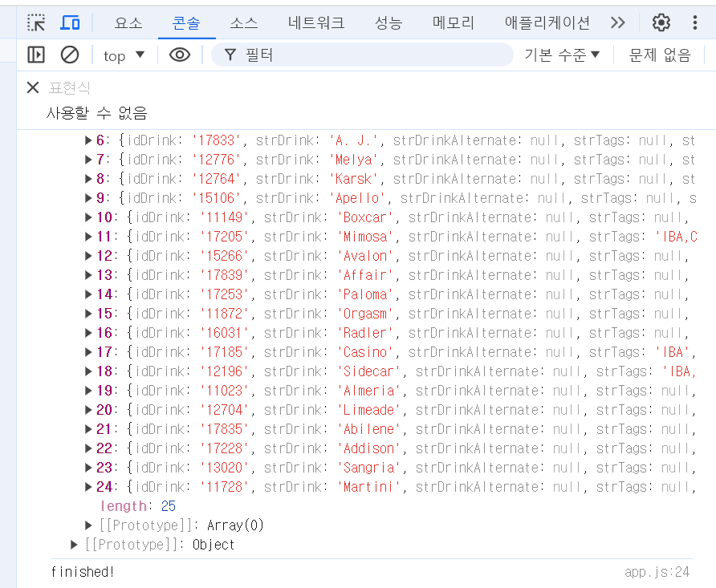Open the 애플리케이션 (Application) tab
Viewport: 716px width, 588px height.
(547, 22)
